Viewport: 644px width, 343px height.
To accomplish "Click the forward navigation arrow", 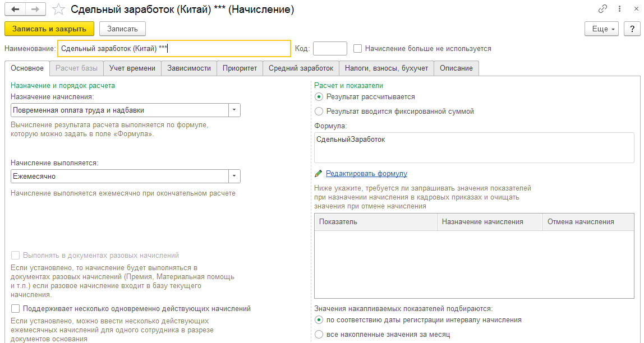I will coord(35,10).
